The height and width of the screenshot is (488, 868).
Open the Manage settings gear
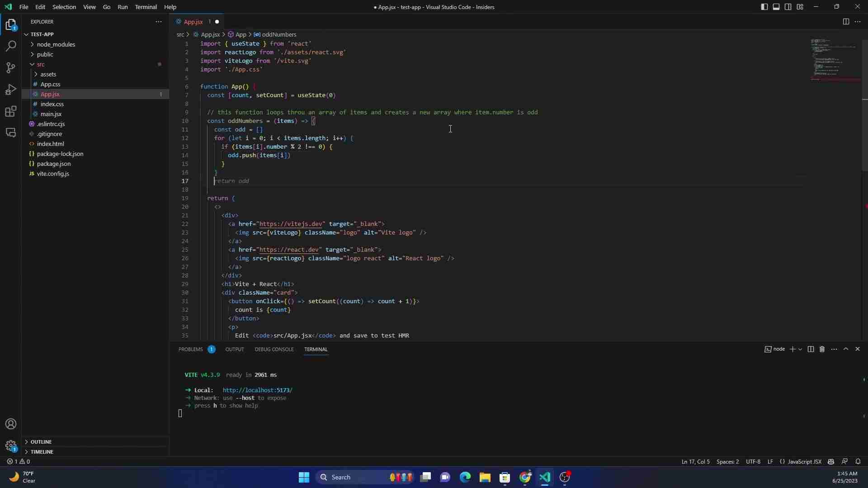click(x=10, y=446)
